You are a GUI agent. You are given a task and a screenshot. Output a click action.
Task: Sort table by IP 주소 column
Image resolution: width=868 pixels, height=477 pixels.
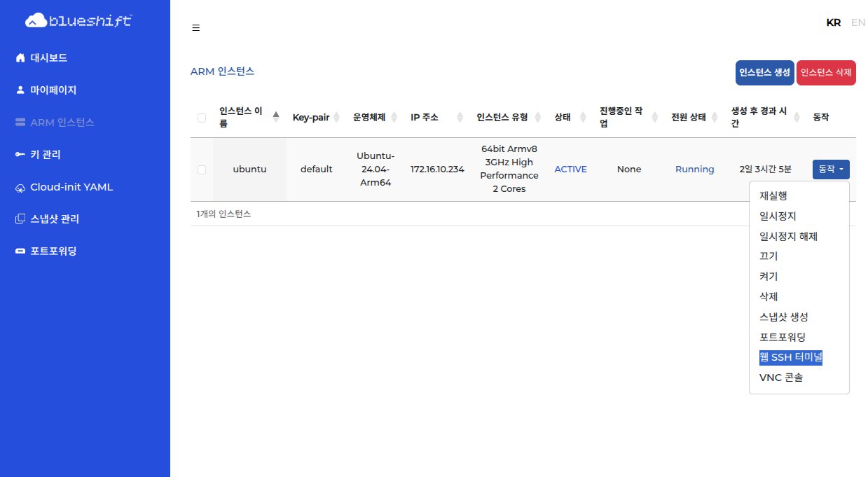pos(460,117)
